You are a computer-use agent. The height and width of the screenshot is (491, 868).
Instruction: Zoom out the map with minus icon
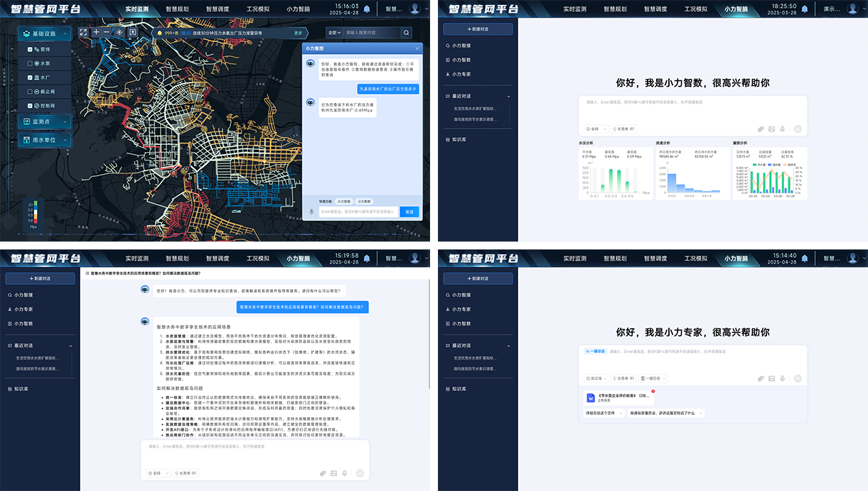(107, 33)
